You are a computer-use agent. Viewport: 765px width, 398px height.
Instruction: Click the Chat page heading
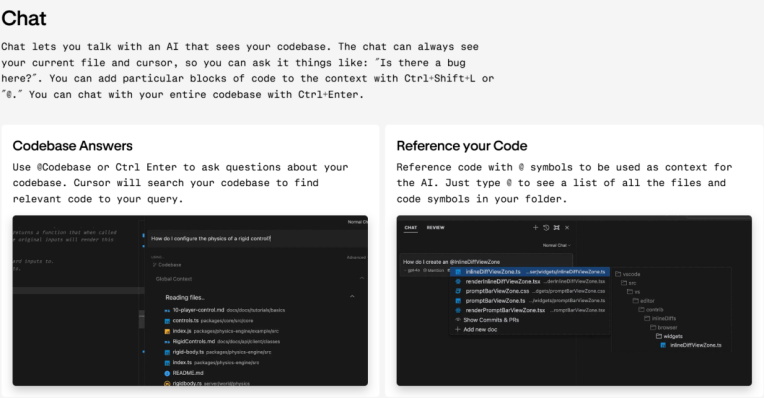coord(23,19)
